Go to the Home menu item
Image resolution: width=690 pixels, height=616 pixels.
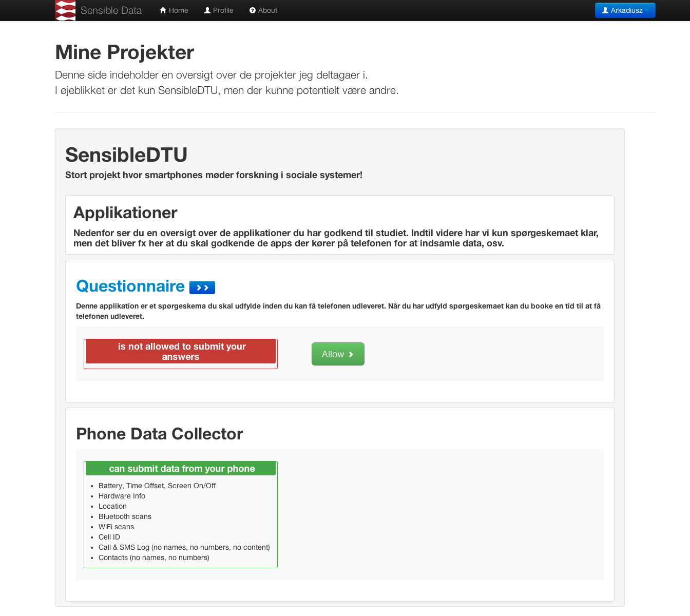174,10
